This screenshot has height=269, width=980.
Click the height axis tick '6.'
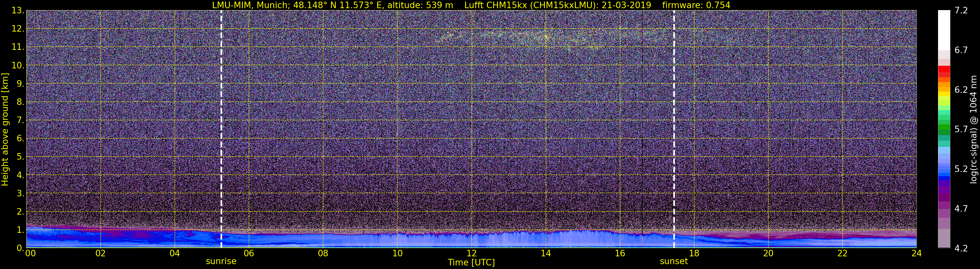20,139
